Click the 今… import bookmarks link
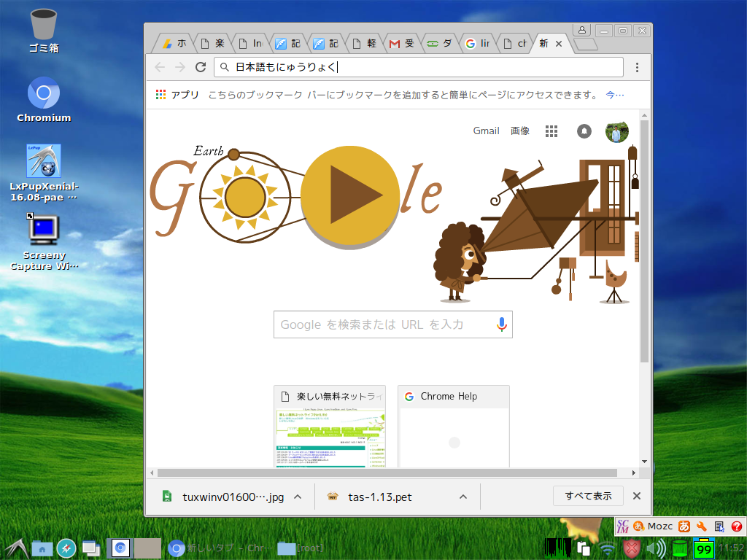 [x=615, y=95]
